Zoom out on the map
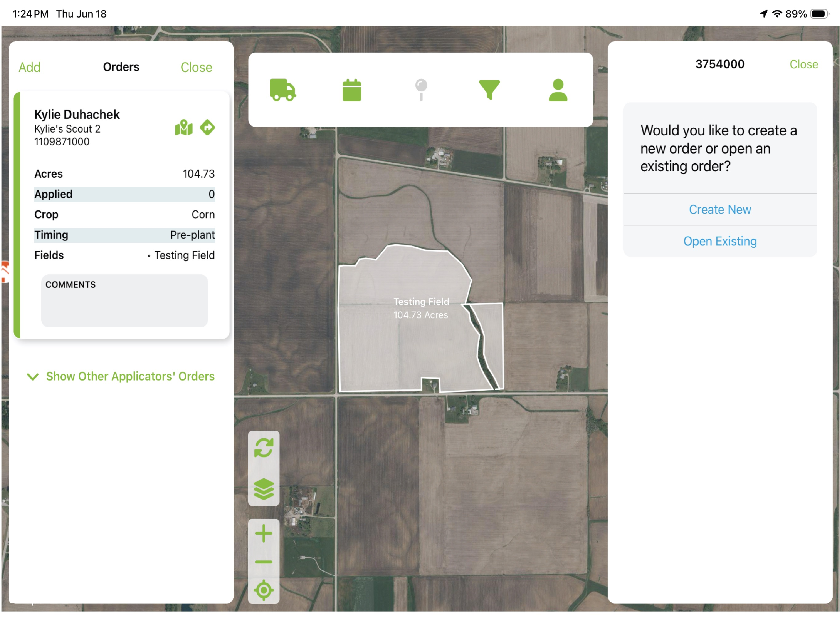 click(263, 562)
